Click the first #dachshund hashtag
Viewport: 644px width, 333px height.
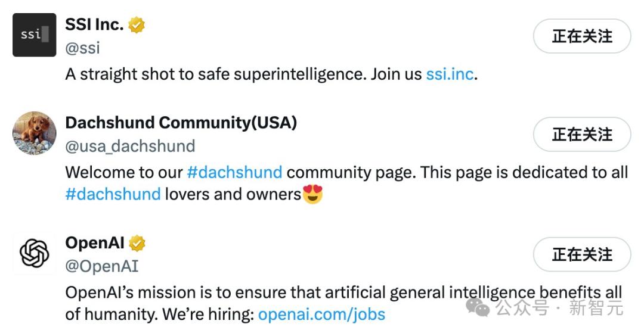coord(234,172)
